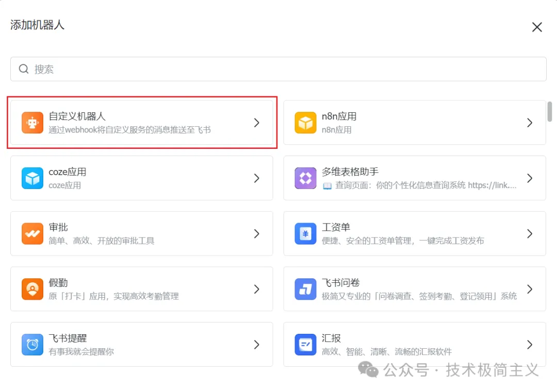The height and width of the screenshot is (392, 557).
Task: Select the n8n应用 title text
Action: [339, 116]
